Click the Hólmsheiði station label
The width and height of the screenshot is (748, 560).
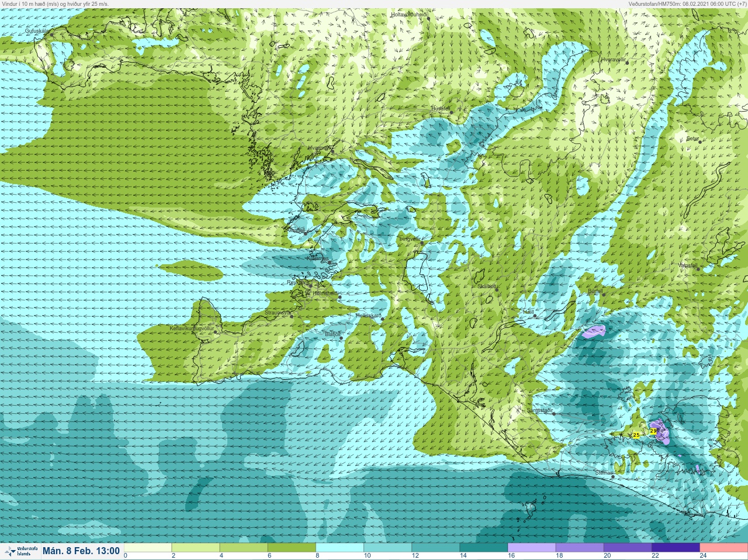click(325, 293)
